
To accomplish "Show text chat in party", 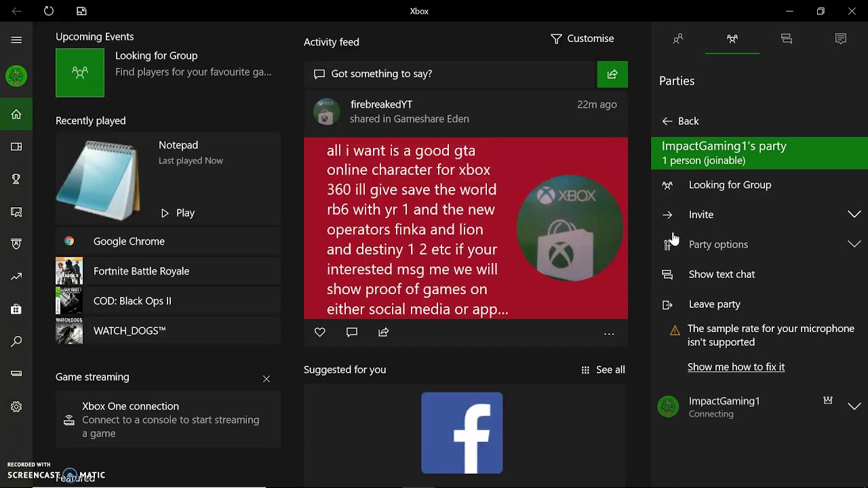I will 759,274.
